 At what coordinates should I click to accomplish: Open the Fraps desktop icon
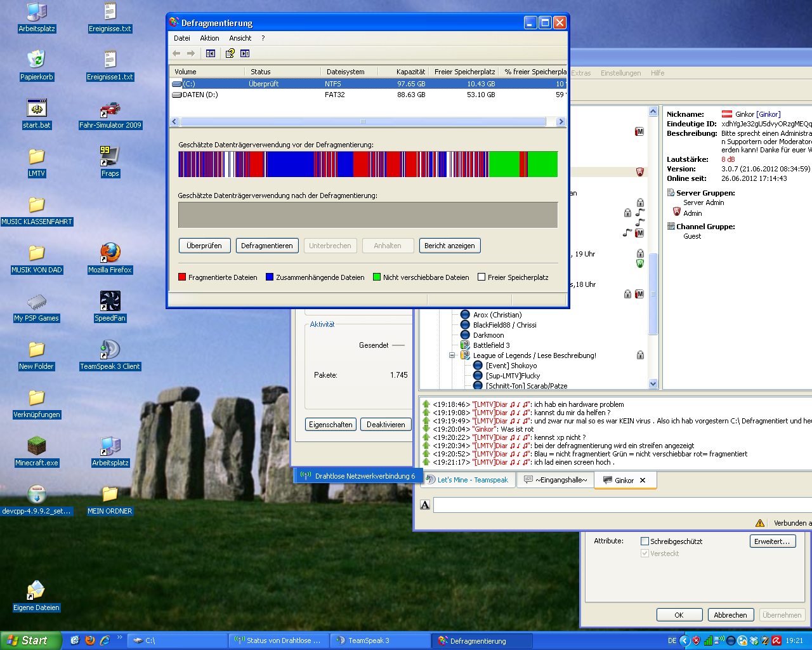tap(110, 157)
